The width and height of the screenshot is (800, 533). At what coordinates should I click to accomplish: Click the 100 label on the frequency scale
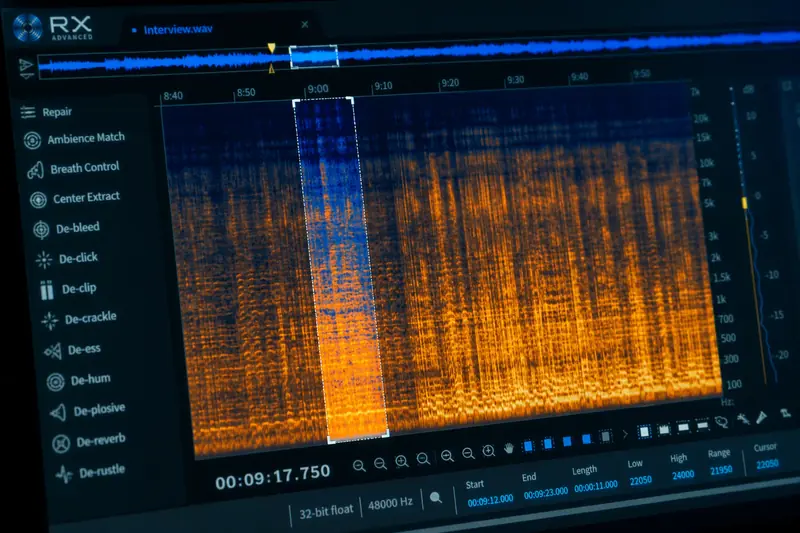coord(734,384)
